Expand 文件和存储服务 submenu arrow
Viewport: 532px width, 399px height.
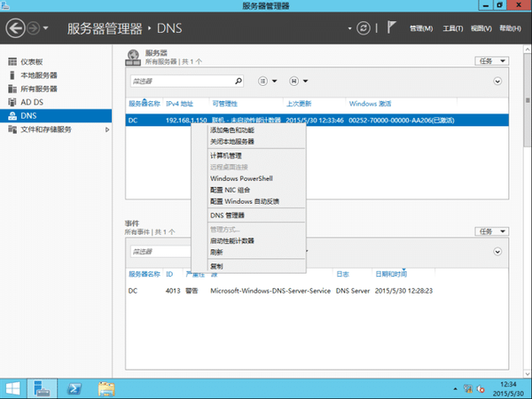(x=107, y=129)
